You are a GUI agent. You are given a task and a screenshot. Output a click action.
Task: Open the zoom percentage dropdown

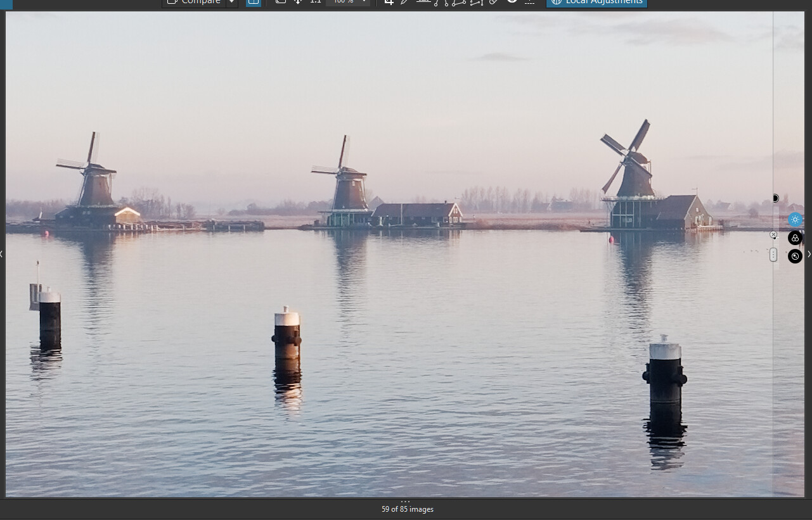(x=364, y=2)
